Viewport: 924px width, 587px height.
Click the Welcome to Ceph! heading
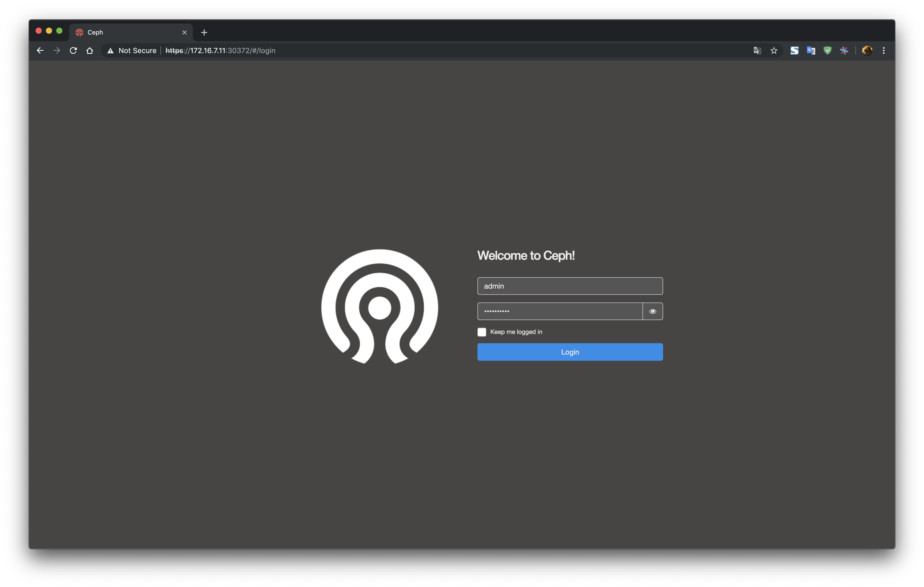click(x=526, y=256)
